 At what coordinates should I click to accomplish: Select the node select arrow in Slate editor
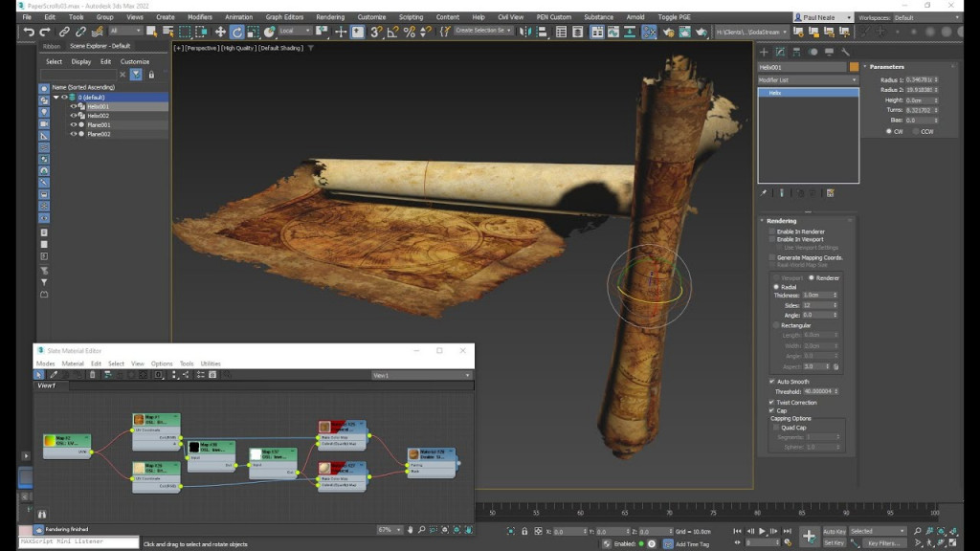38,374
